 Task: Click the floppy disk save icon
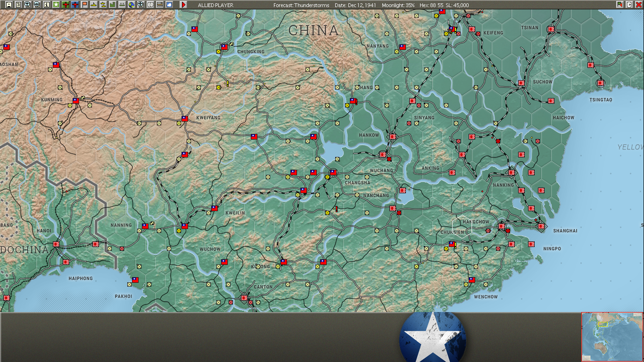click(x=9, y=5)
